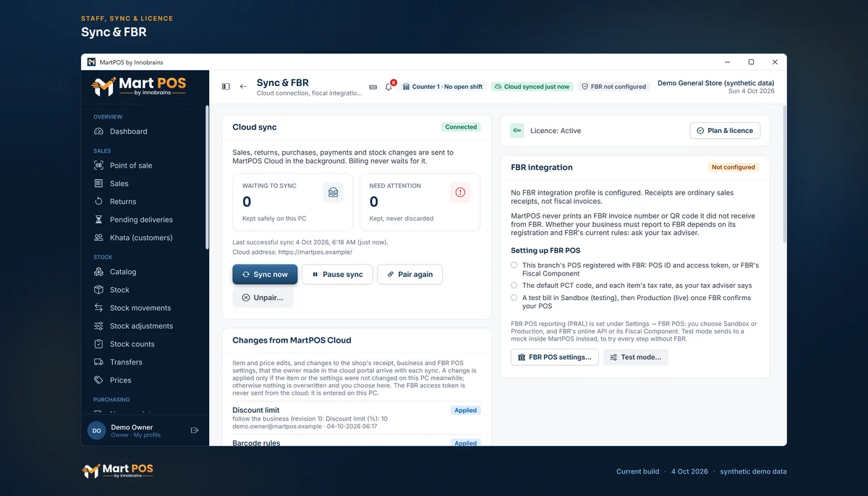This screenshot has height=496, width=868.
Task: Click the Demo General Store (synthetic data) name
Action: pos(715,83)
